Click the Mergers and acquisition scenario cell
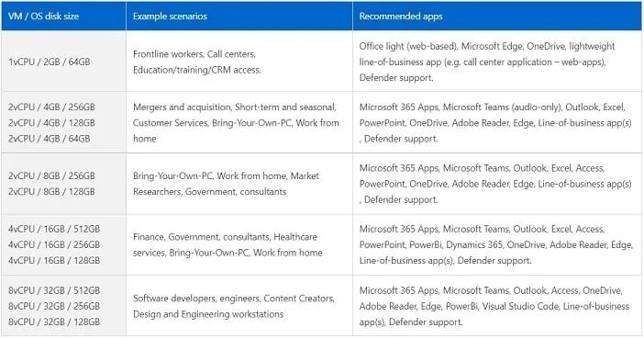Screen dimensions: 644x339 click(x=239, y=122)
